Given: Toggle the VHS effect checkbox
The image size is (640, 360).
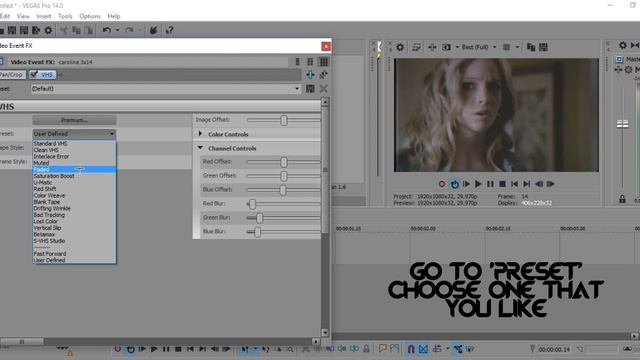Looking at the screenshot, I should click(34, 75).
